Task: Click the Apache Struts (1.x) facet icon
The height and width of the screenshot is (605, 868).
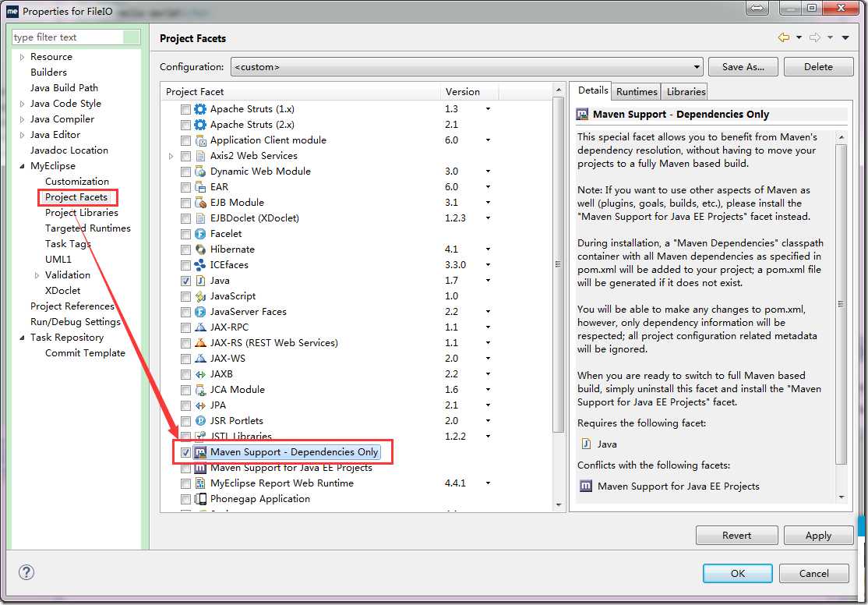Action: click(199, 109)
